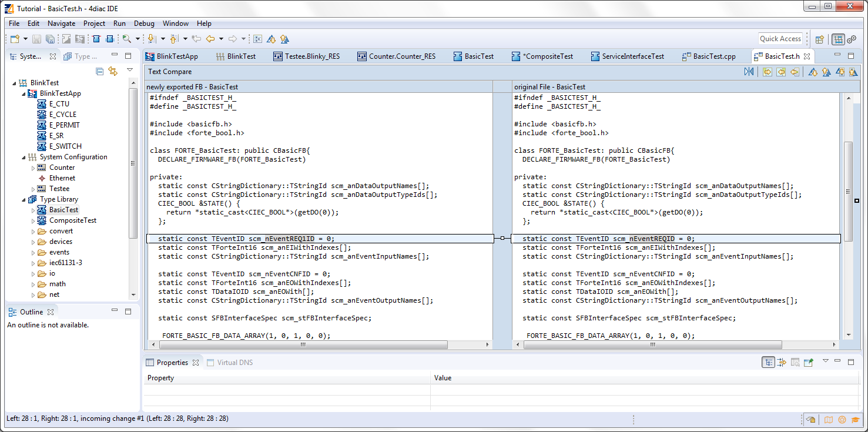Screen dimensions: 868x432
Task: Toggle the 'Link with Editor' icon in System Explorer
Action: (x=113, y=71)
